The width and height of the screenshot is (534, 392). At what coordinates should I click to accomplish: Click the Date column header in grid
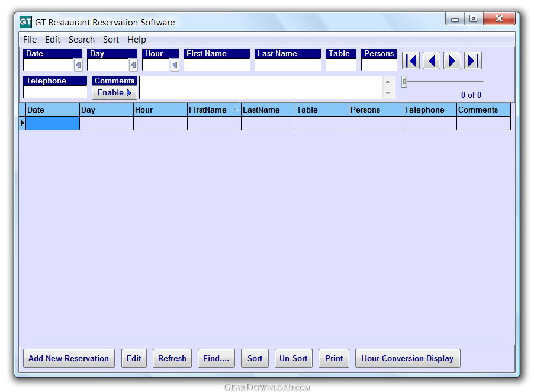(x=53, y=110)
